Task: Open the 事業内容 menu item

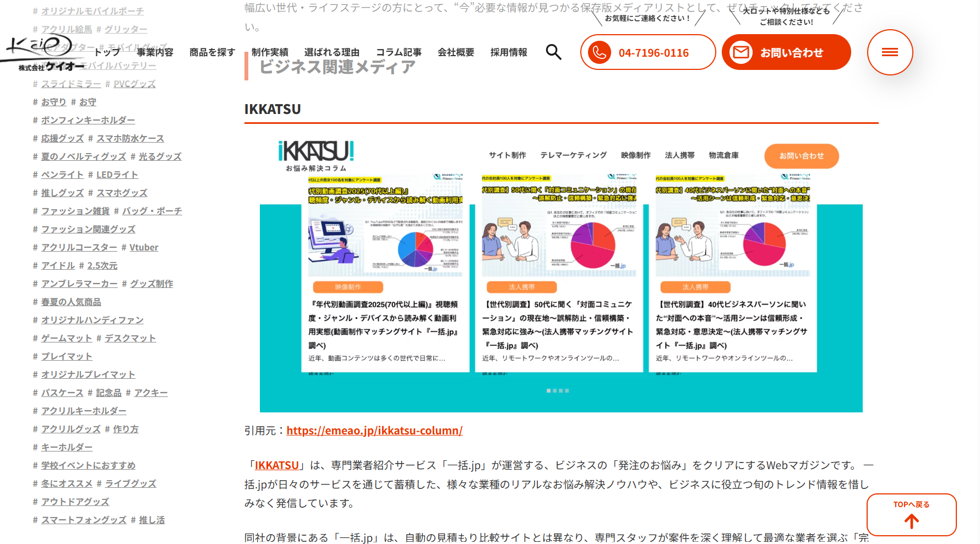Action: tap(155, 52)
